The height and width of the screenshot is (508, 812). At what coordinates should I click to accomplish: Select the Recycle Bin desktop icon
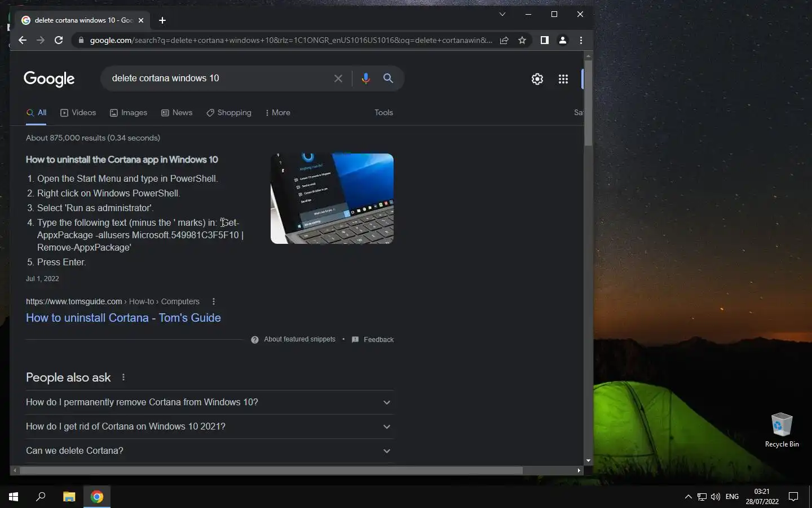(782, 430)
